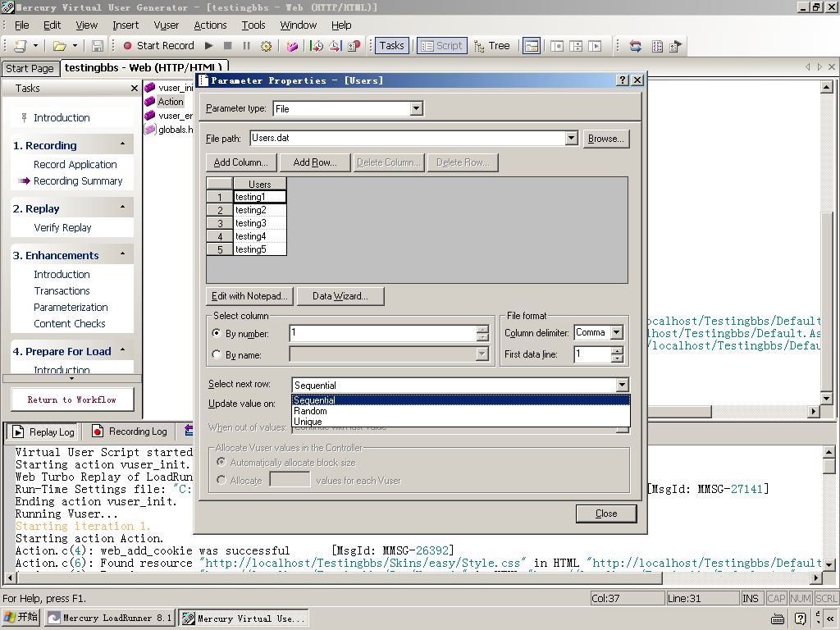
Task: Click the last toolbar icon with arrow
Action: coord(675,46)
